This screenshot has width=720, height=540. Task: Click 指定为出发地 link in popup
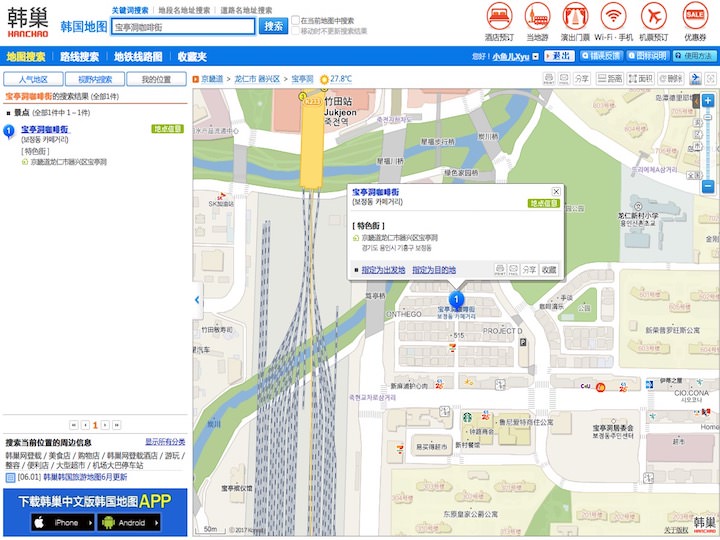pos(383,270)
